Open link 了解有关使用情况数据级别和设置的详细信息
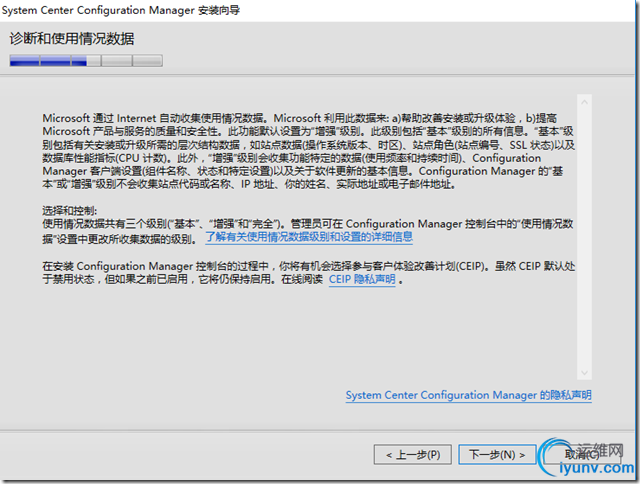 tap(309, 237)
